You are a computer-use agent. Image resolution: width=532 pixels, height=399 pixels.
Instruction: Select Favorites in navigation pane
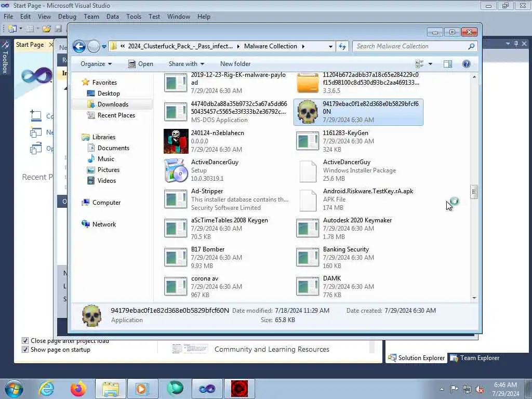pyautogui.click(x=99, y=83)
